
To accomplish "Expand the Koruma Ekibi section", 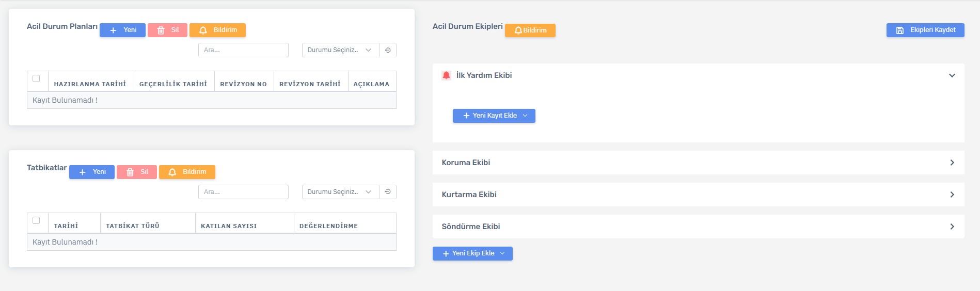I will coord(952,163).
